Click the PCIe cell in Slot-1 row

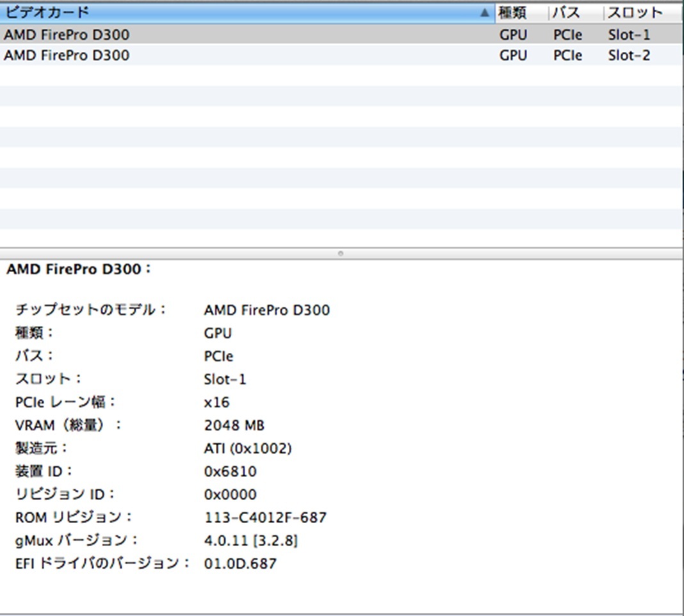[x=567, y=35]
